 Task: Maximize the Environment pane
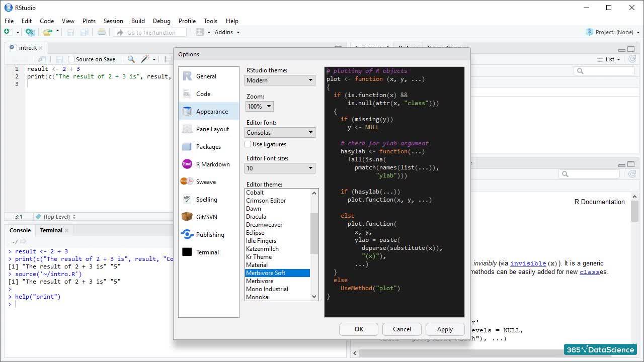631,49
